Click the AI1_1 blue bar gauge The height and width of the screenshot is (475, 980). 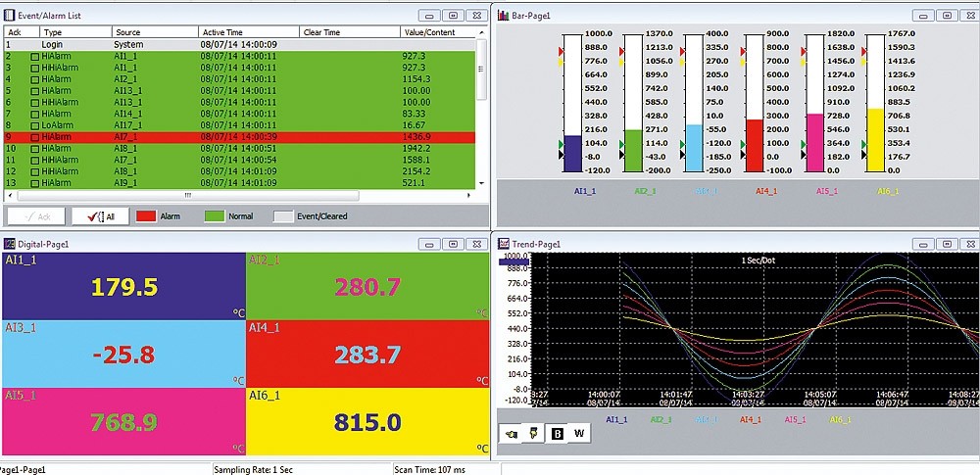573,103
